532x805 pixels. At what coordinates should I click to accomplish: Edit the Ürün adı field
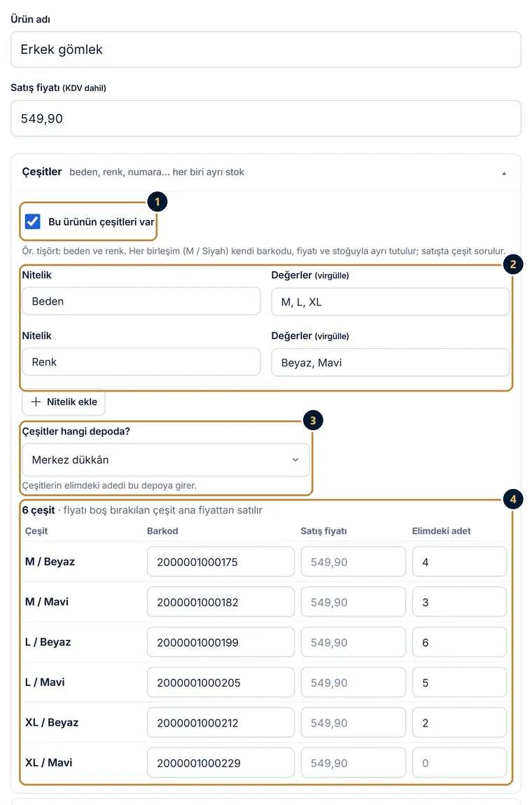266,49
